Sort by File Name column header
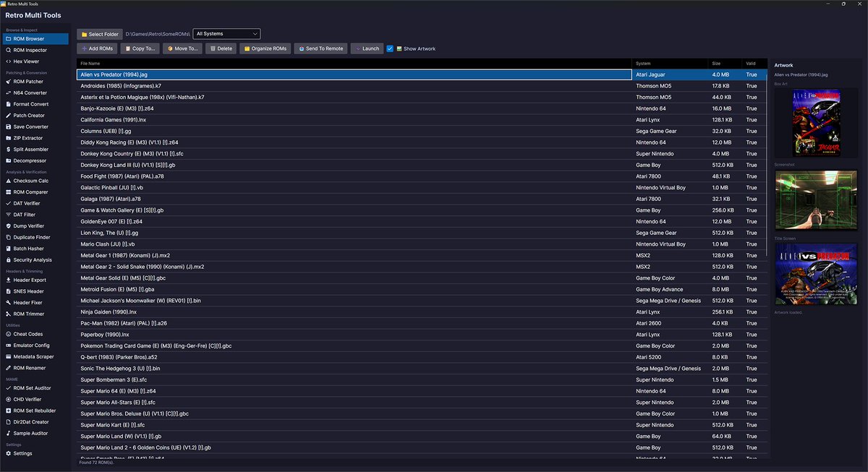This screenshot has height=472, width=868. [354, 64]
